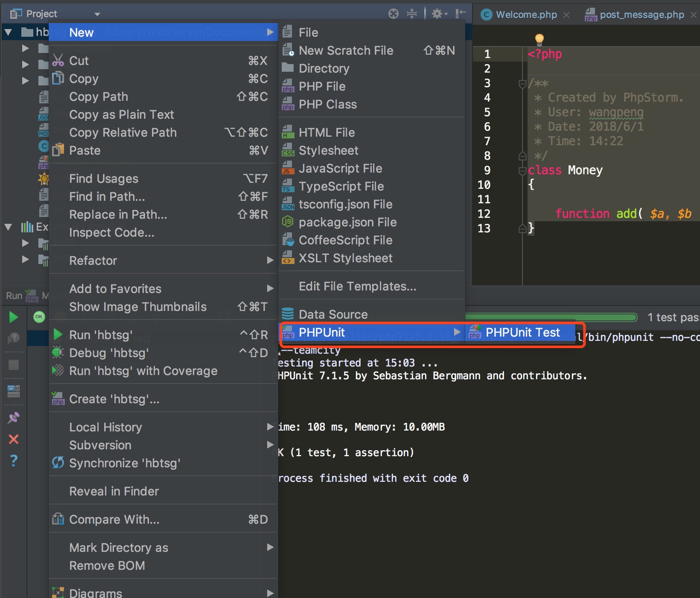Select Run 'hbtsg' menu item

coord(163,335)
